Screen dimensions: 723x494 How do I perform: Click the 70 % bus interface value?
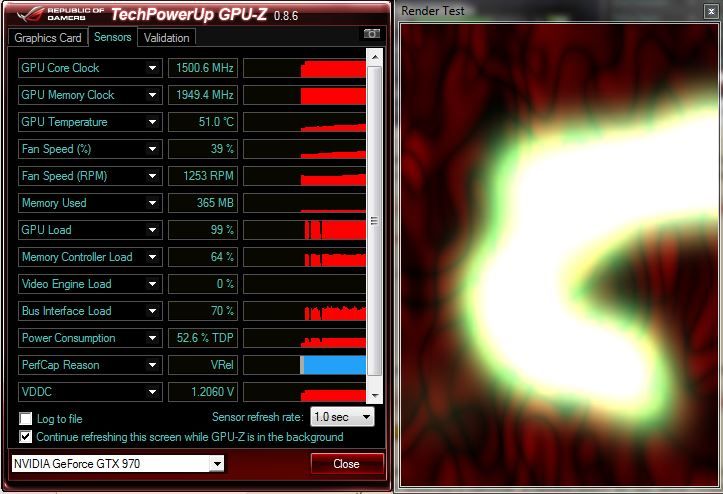pyautogui.click(x=203, y=311)
